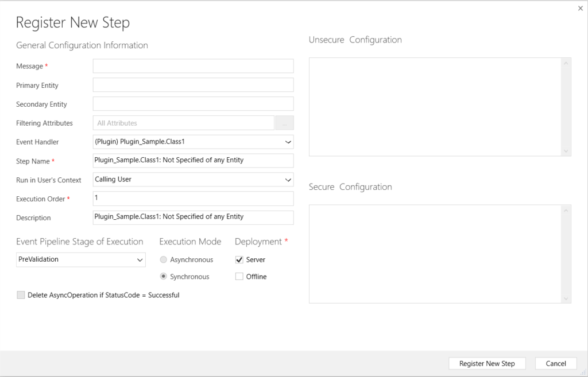Image resolution: width=588 pixels, height=377 pixels.
Task: Click the Secondary Entity field
Action: [193, 103]
